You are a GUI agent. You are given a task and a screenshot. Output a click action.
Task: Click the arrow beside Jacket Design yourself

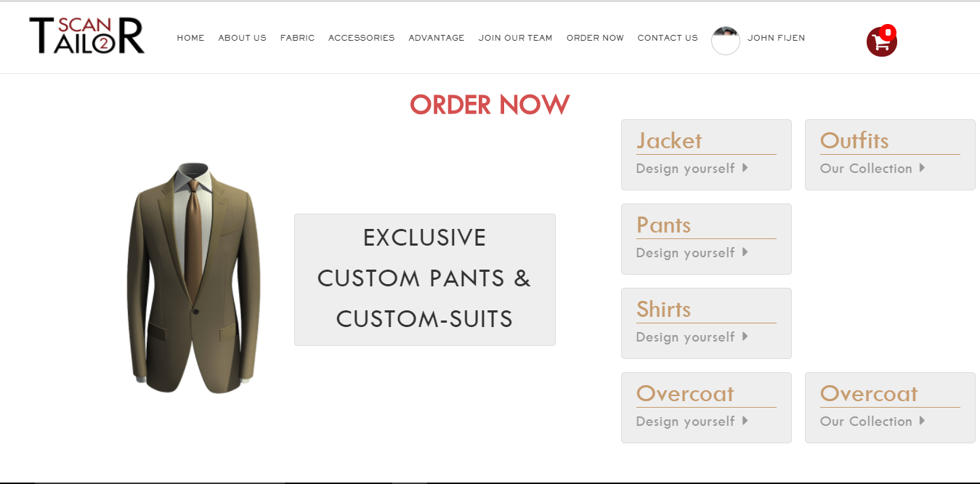[745, 168]
